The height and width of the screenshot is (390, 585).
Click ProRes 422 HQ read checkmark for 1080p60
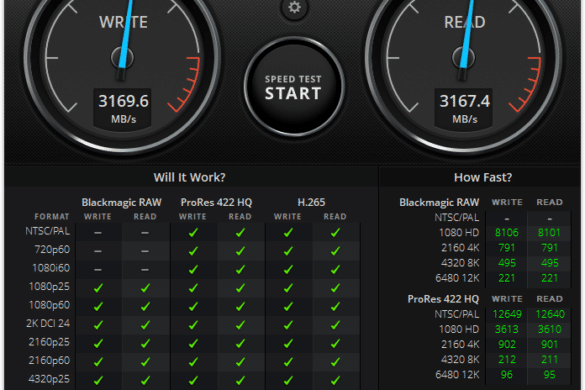pos(240,306)
